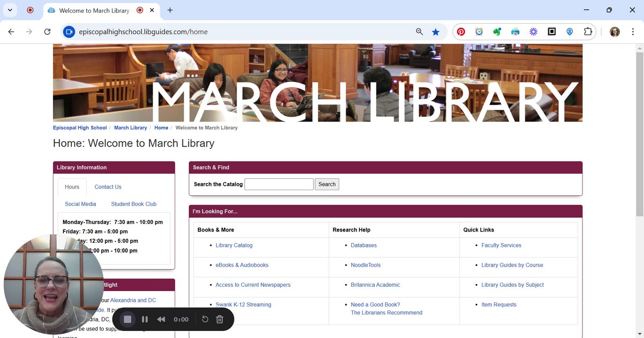Delete the recording with trash icon
Viewport: 644px width, 338px height.
pyautogui.click(x=219, y=319)
